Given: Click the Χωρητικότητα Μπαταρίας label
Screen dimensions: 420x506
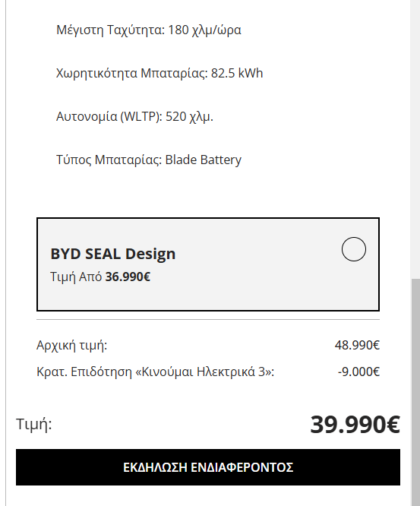Looking at the screenshot, I should click(x=131, y=73).
